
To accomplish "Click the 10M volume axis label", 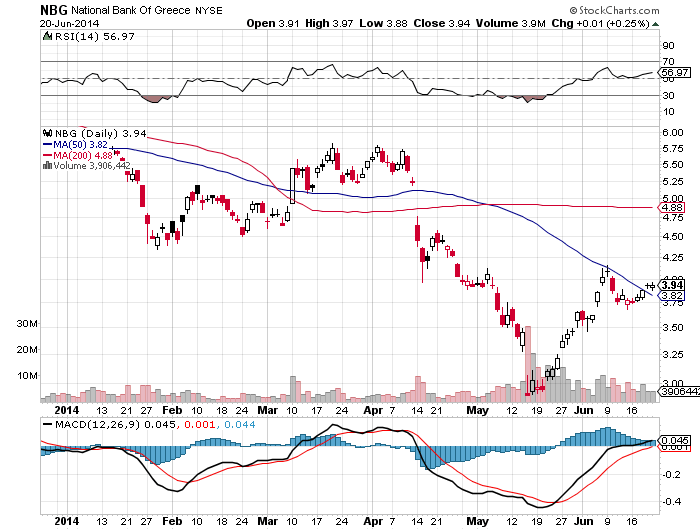I will (x=27, y=376).
